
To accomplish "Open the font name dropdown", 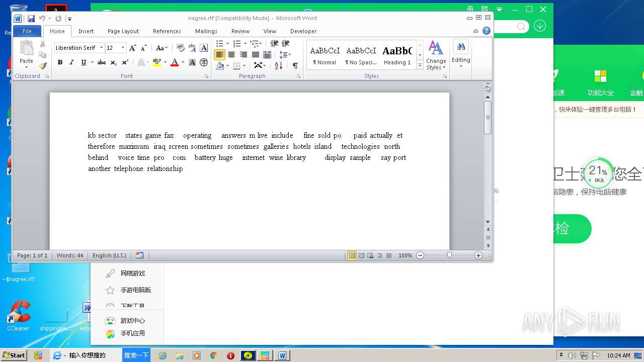I will pos(101,48).
